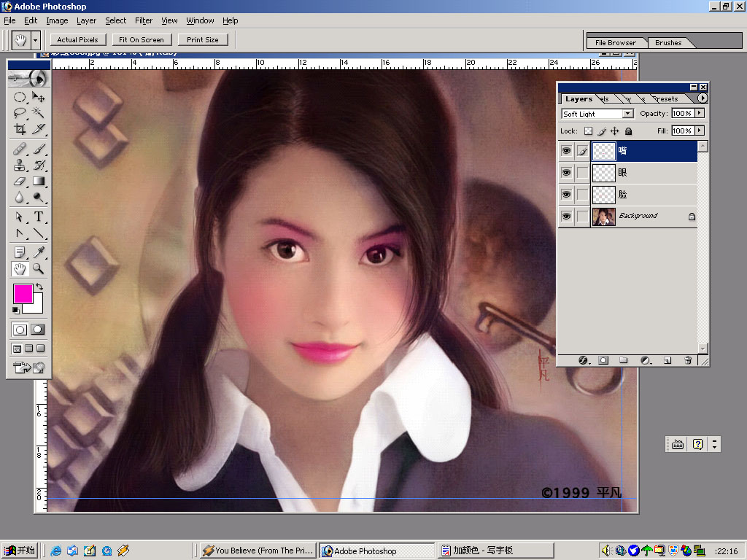Screen dimensions: 747x560
Task: Swap foreground and background colors
Action: point(39,287)
